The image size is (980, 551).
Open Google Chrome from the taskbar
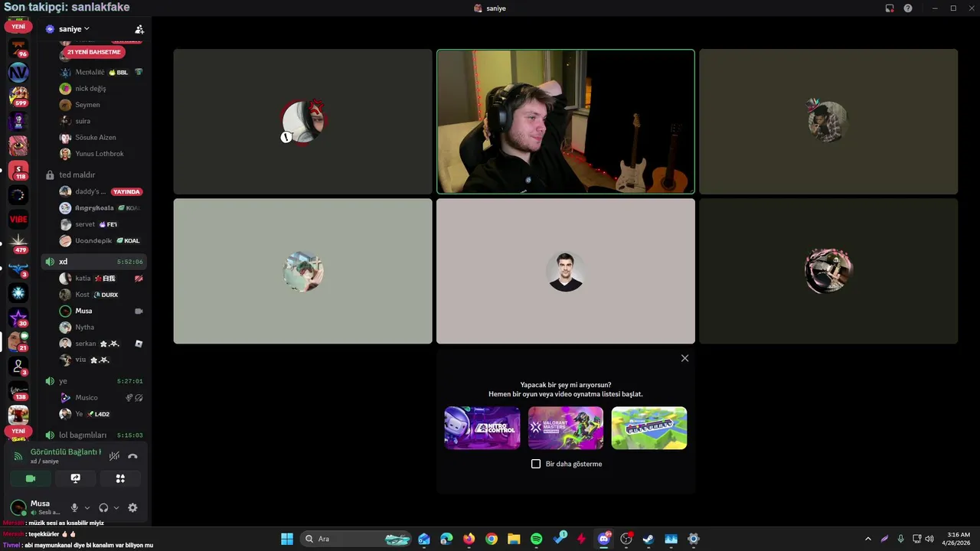(492, 539)
